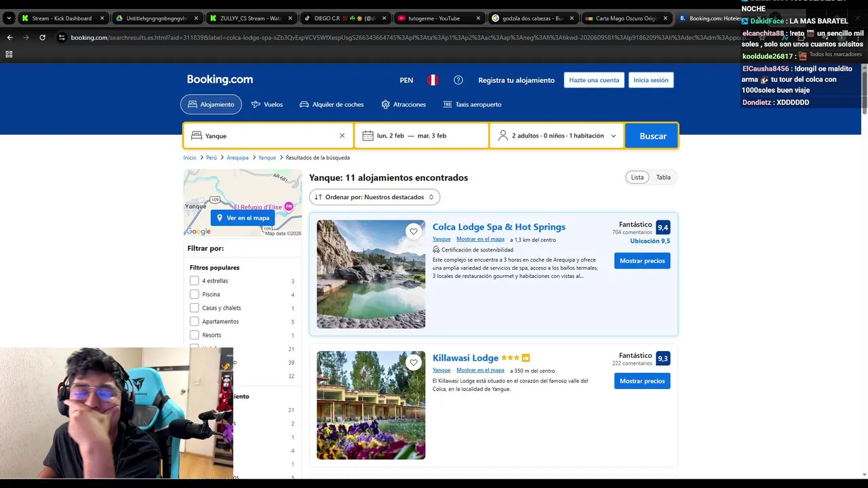Screen dimensions: 868x488
Task: Click Killawasi Lodge photo thumbnail
Action: click(371, 405)
